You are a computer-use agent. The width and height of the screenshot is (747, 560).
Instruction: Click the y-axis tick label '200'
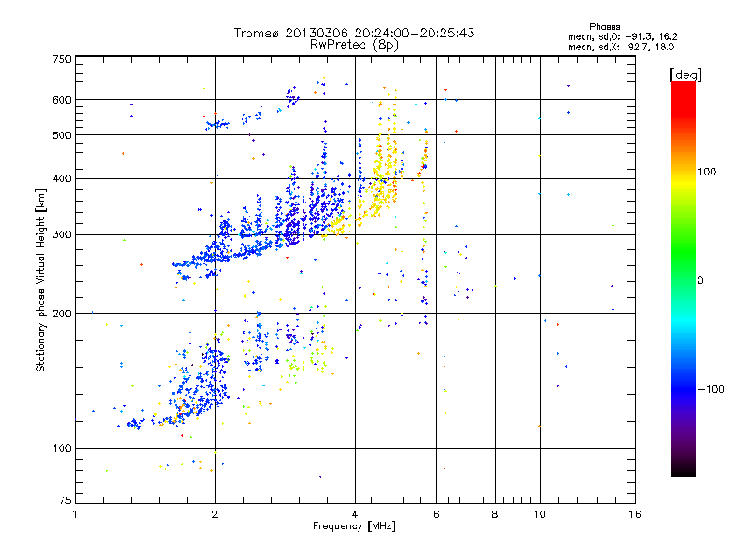62,314
